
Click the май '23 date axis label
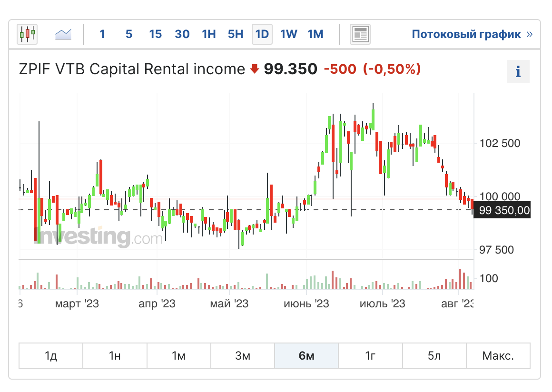point(229,304)
